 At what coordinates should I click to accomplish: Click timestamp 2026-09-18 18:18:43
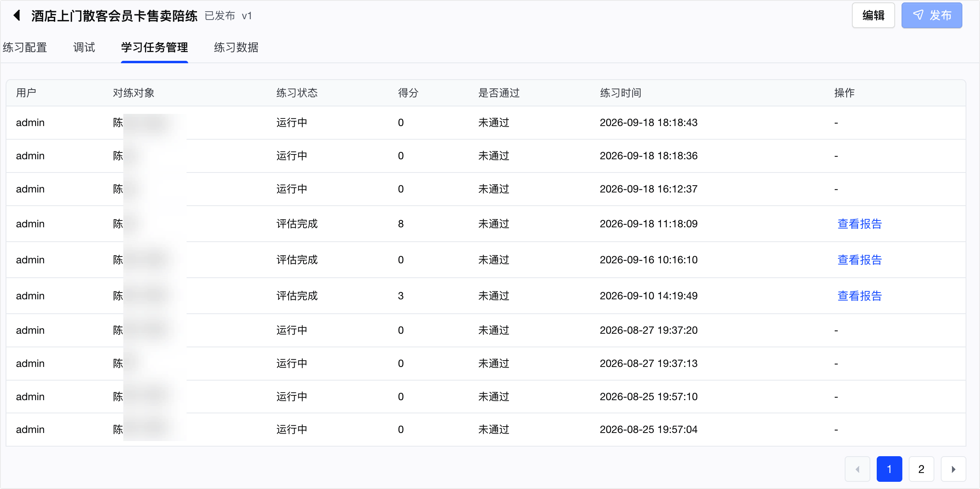[649, 122]
